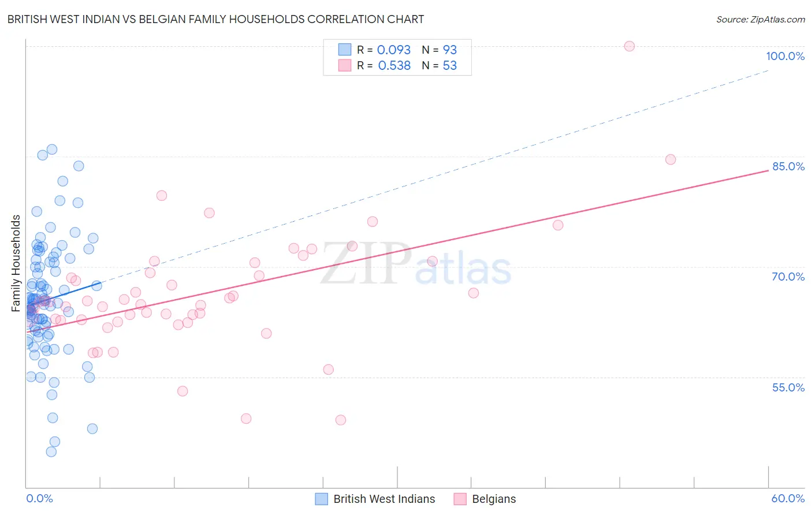Image resolution: width=812 pixels, height=515 pixels.
Task: Select the British West Indians legend label
Action: coord(384,499)
